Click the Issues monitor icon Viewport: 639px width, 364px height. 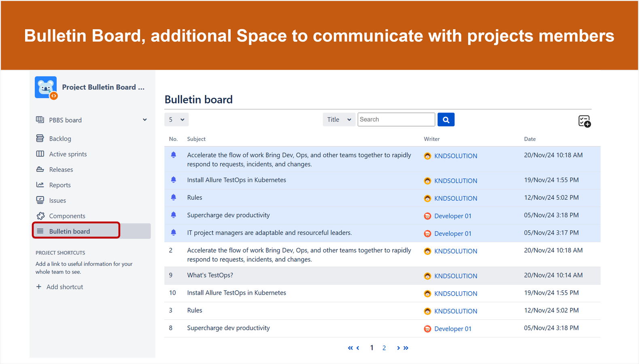40,200
